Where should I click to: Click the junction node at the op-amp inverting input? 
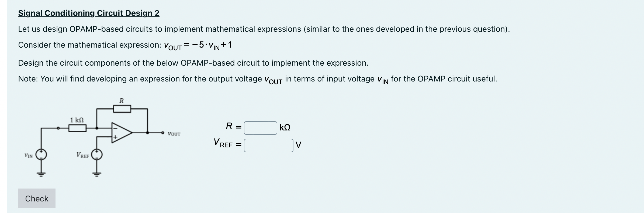point(97,128)
